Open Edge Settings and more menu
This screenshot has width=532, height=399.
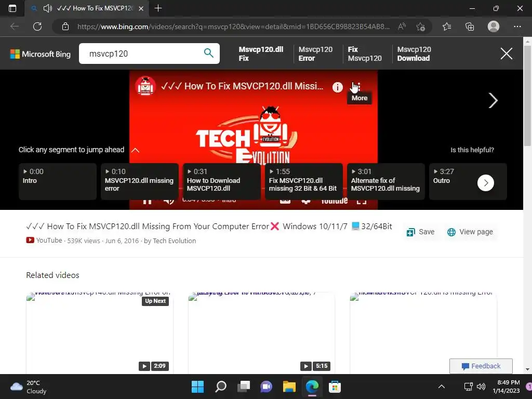[517, 26]
